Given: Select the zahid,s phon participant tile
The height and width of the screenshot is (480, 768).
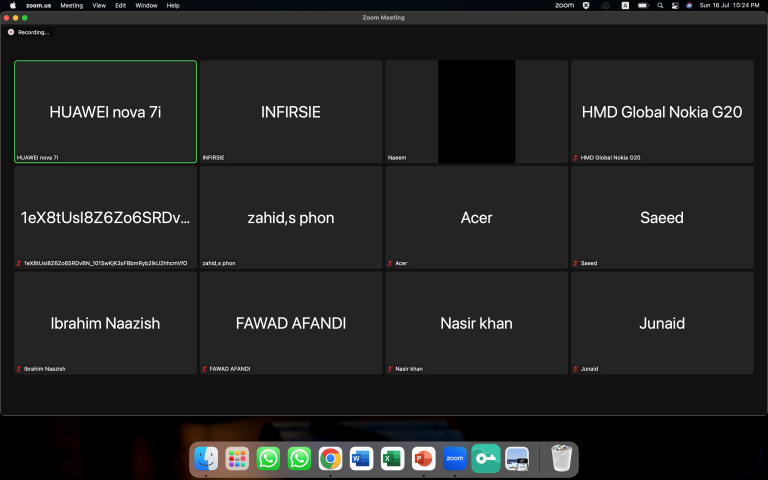Looking at the screenshot, I should click(x=291, y=217).
